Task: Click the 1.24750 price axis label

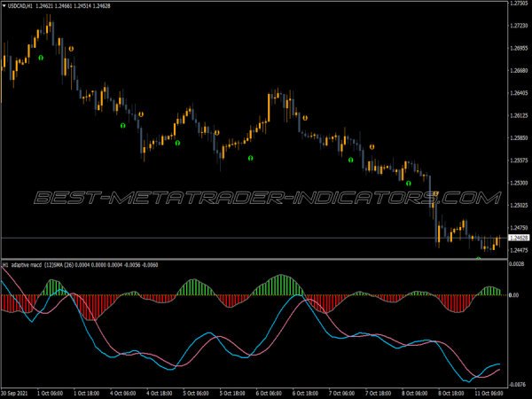Action: [519, 228]
